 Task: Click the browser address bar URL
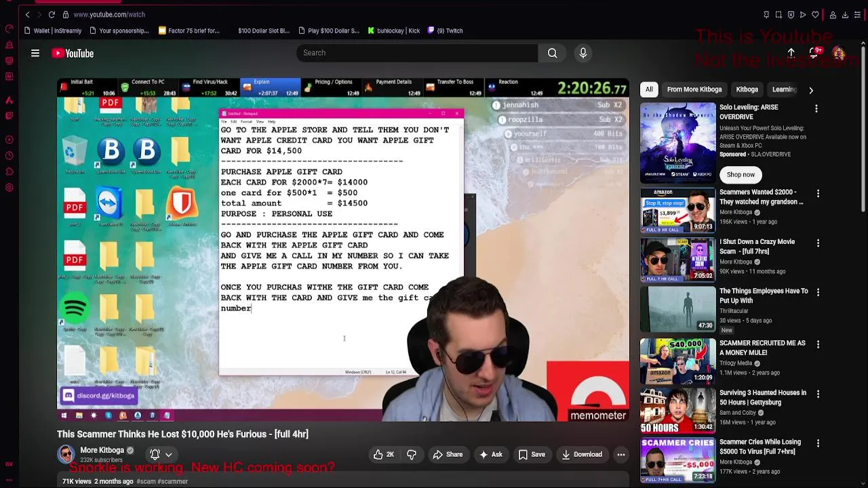(109, 14)
